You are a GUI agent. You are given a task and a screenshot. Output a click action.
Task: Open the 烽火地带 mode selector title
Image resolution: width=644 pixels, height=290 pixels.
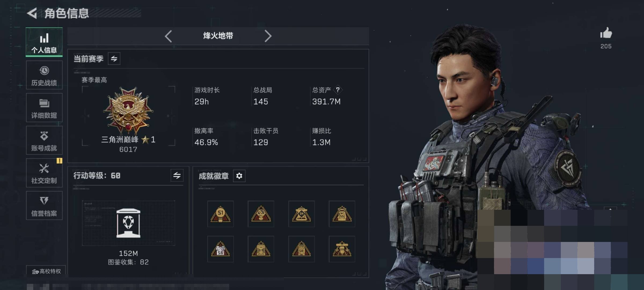218,36
